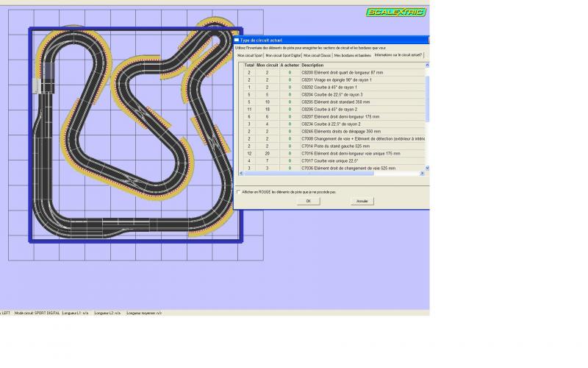
Task: Switch to the 'Mon circuit Sport' tab
Action: click(249, 54)
